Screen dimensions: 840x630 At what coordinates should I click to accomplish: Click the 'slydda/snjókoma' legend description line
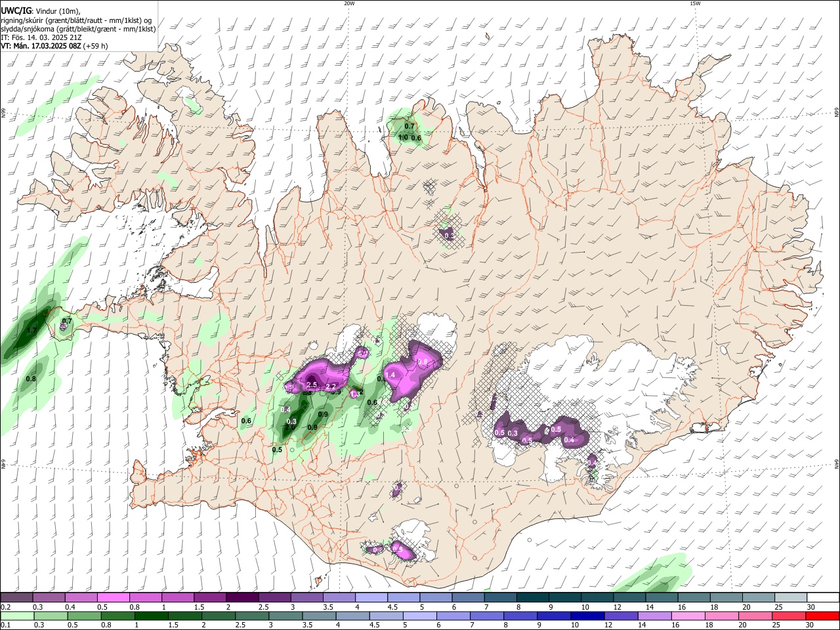click(x=78, y=29)
